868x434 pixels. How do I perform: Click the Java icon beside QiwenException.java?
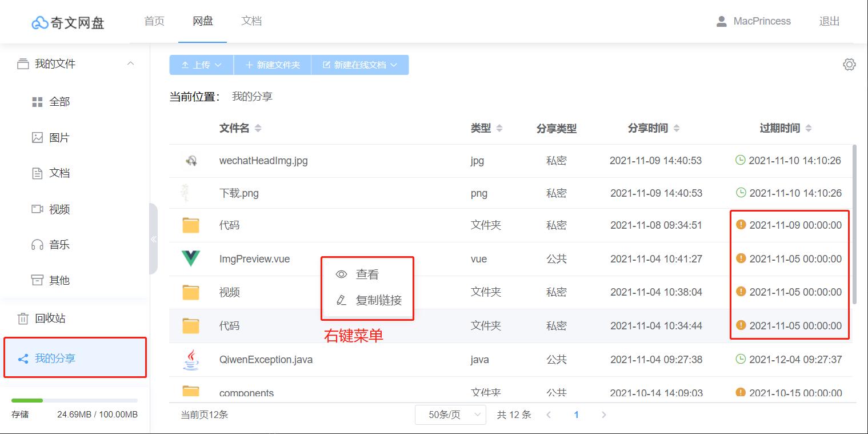191,359
